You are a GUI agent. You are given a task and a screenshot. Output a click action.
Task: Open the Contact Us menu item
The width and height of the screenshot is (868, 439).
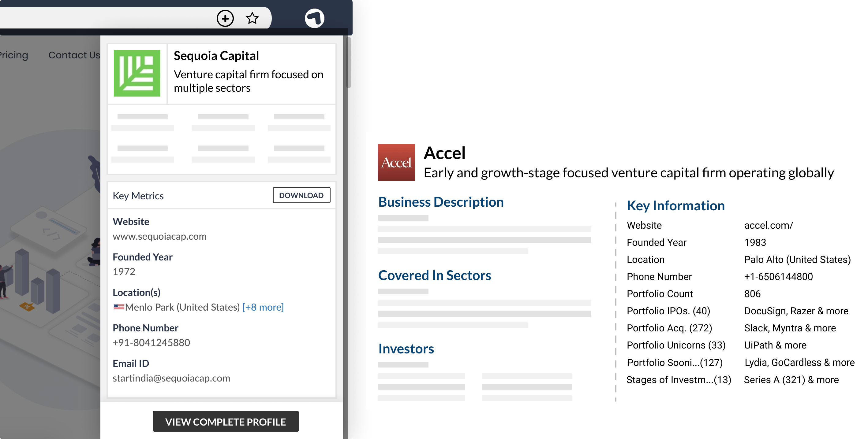coord(74,55)
